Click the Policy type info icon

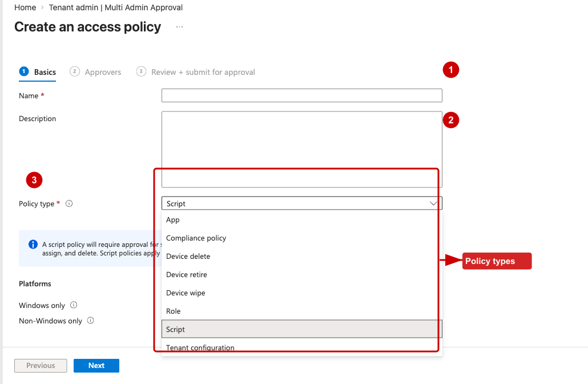[x=69, y=203]
